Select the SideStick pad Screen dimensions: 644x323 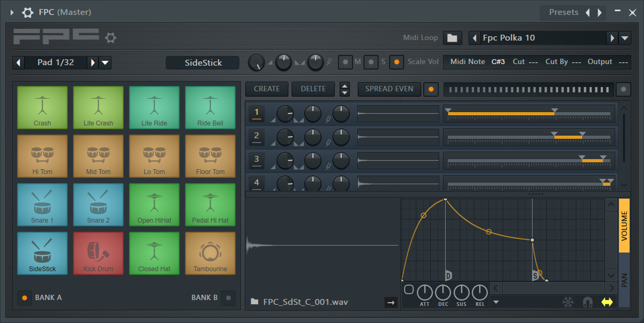click(42, 253)
